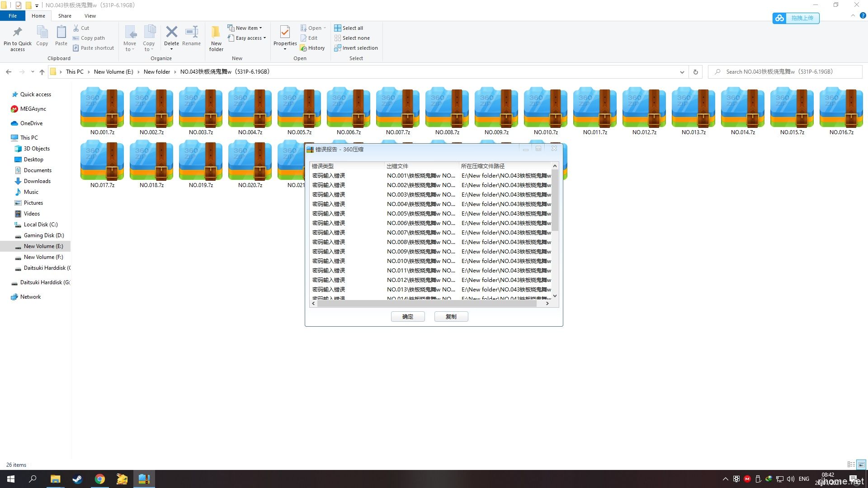Click Copy path command

pyautogui.click(x=89, y=38)
